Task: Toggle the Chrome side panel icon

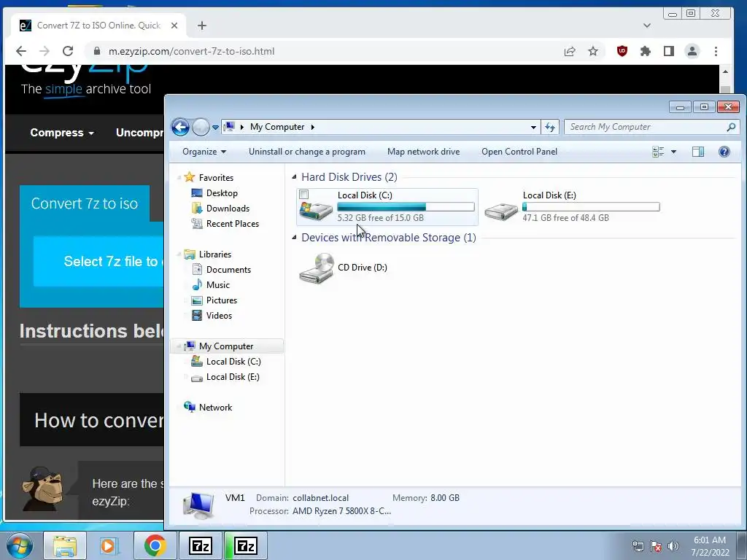Action: [x=669, y=52]
